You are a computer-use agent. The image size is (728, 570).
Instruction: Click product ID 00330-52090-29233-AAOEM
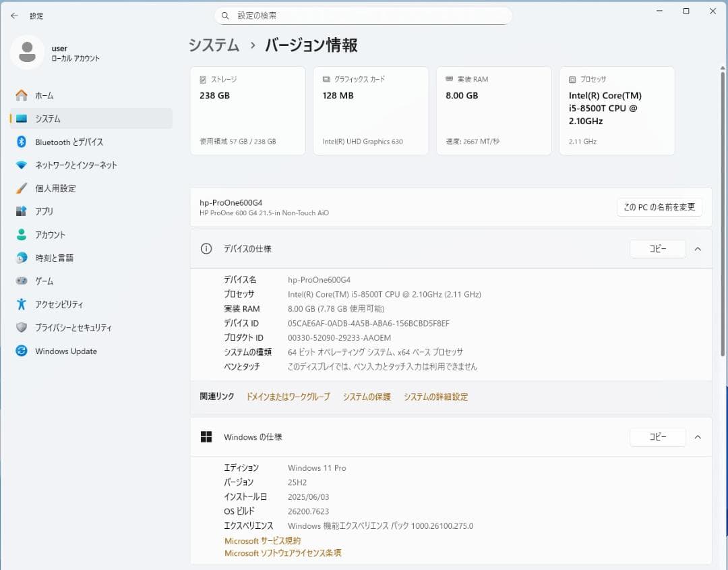tap(339, 338)
